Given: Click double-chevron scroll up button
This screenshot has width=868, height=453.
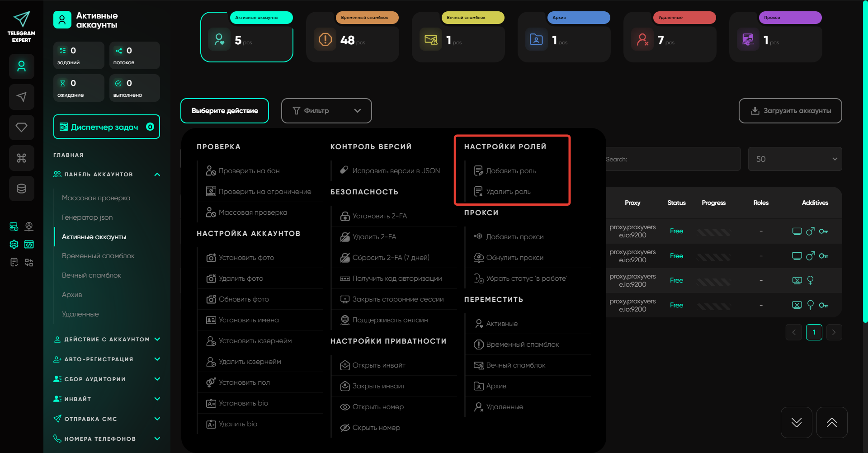Looking at the screenshot, I should 831,422.
